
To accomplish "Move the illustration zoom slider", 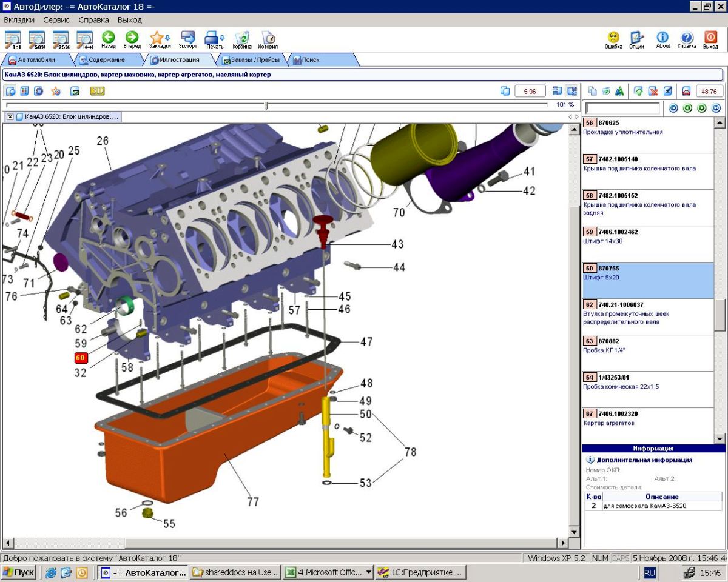I will (266, 105).
